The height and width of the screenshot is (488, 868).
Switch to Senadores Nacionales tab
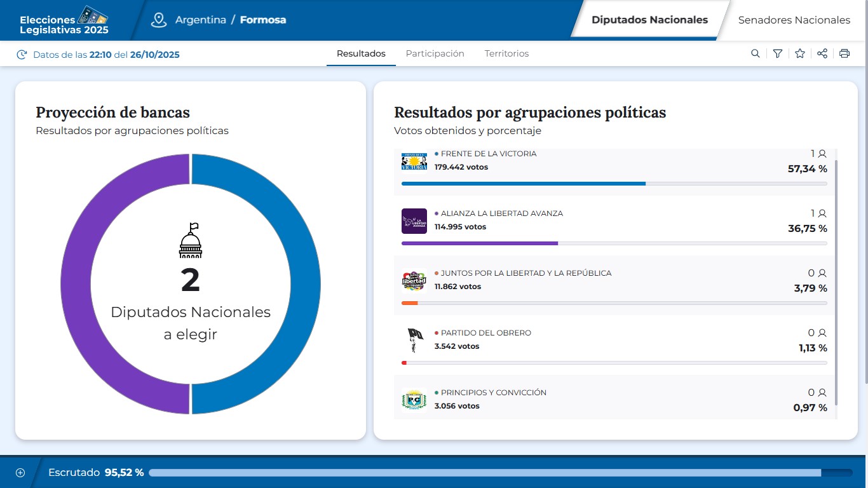794,20
